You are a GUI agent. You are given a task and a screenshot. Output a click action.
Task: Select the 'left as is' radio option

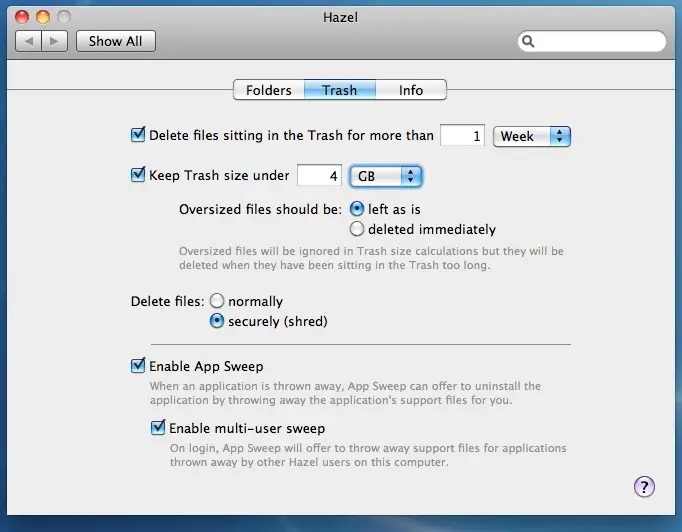click(x=357, y=209)
